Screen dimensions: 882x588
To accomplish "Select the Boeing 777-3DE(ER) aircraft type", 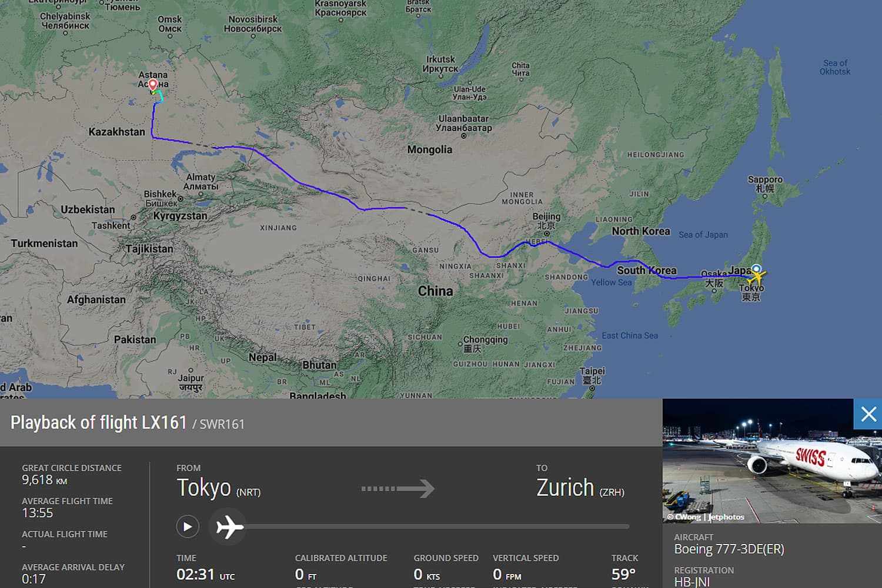I will pos(729,549).
